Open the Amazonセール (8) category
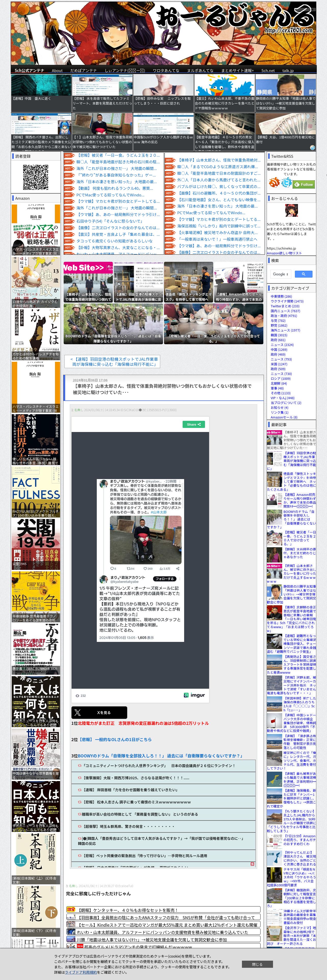The height and width of the screenshot is (980, 327). click(x=284, y=417)
